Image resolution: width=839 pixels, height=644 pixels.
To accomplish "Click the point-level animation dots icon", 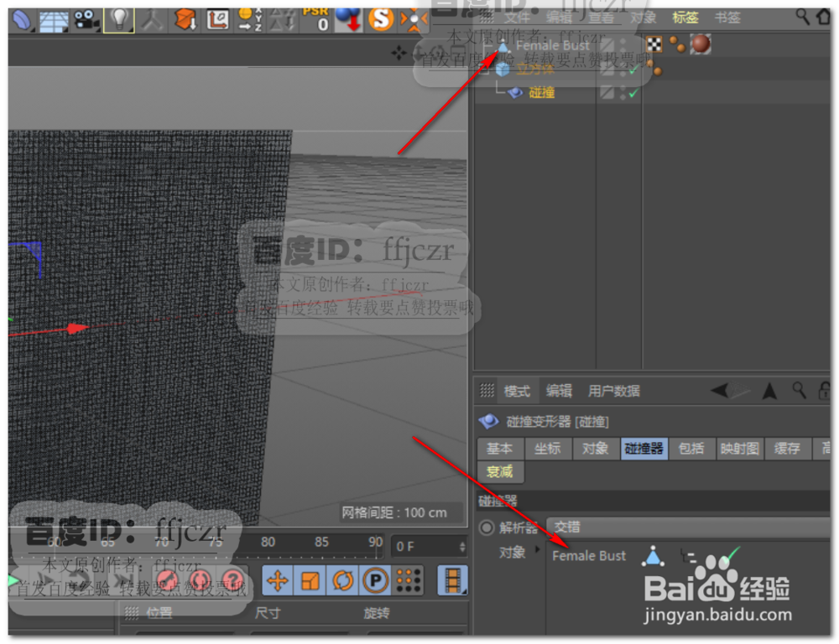I will tap(409, 580).
